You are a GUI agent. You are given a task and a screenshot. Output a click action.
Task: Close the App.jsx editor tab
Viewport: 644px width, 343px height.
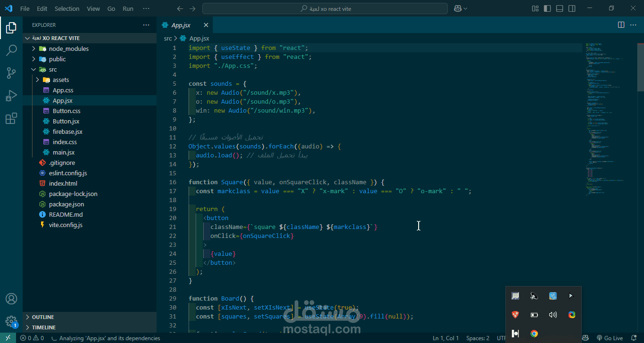[206, 25]
